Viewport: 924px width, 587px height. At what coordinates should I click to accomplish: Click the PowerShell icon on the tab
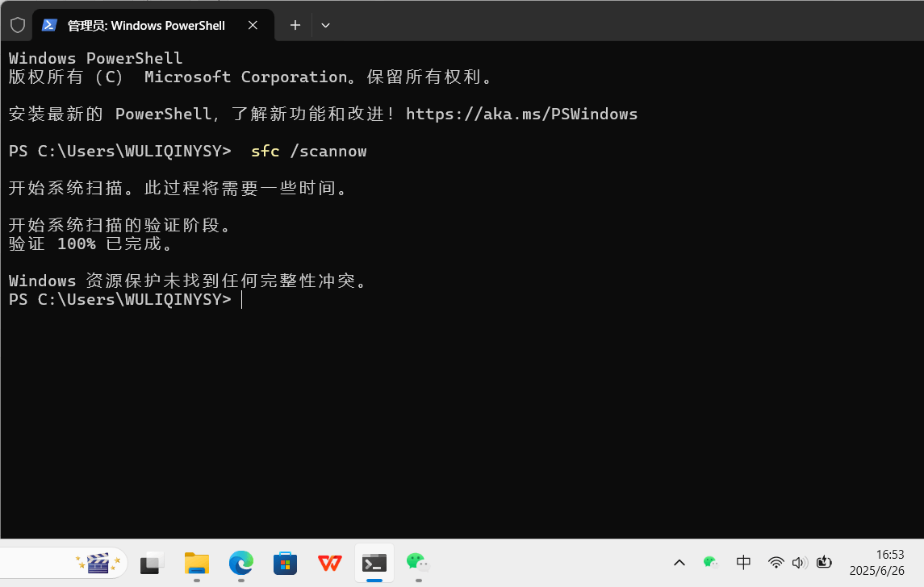coord(49,25)
